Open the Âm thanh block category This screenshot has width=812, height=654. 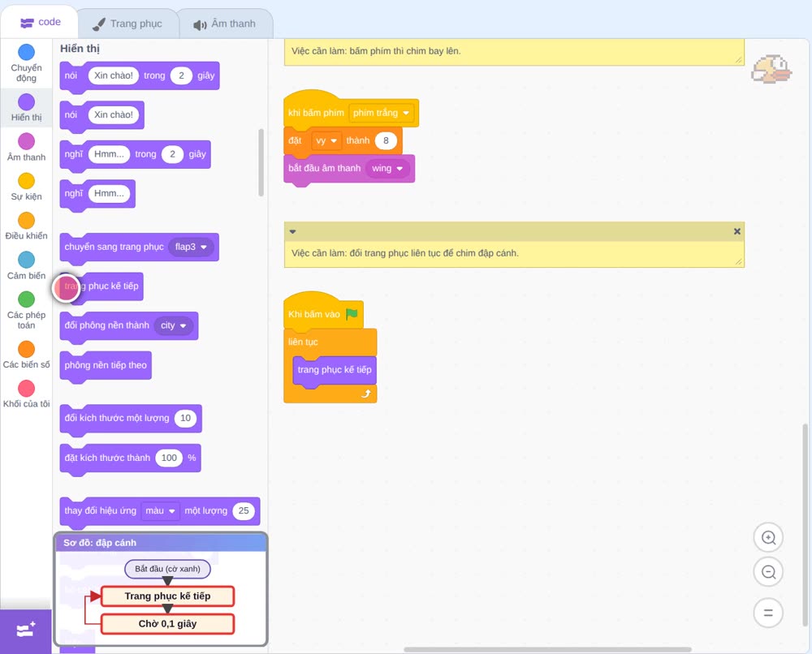click(x=27, y=148)
